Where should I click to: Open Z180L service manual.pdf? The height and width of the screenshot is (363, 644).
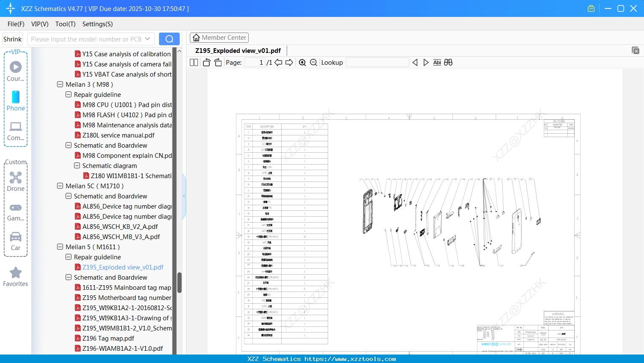[118, 135]
